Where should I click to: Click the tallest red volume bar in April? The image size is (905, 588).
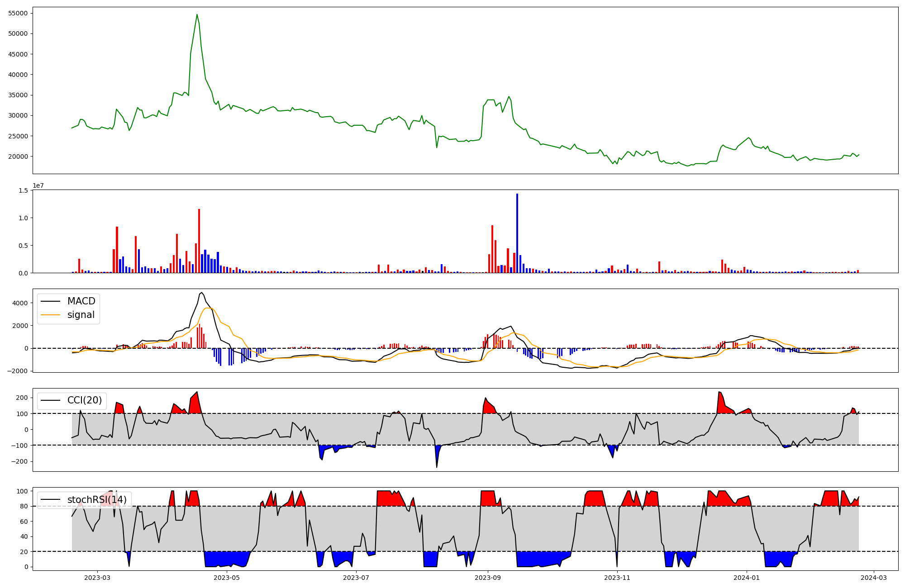click(199, 241)
